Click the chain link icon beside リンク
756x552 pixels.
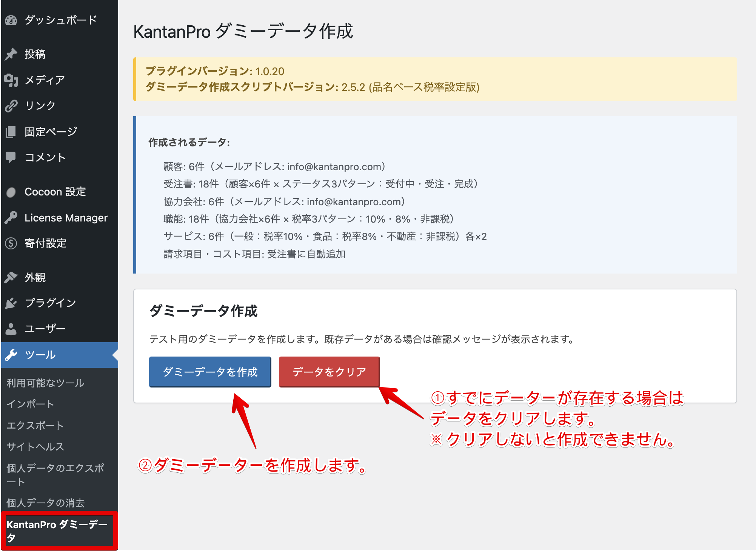pyautogui.click(x=11, y=106)
